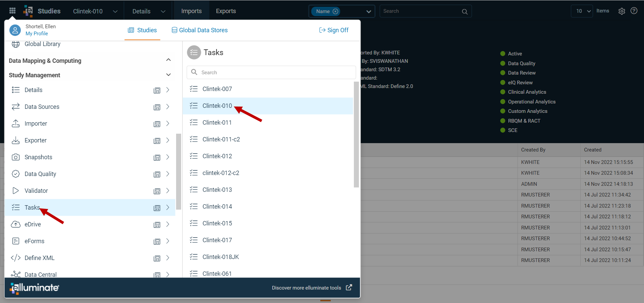Click the Tasks search input field
Screen dimensions: 644x303
point(271,72)
